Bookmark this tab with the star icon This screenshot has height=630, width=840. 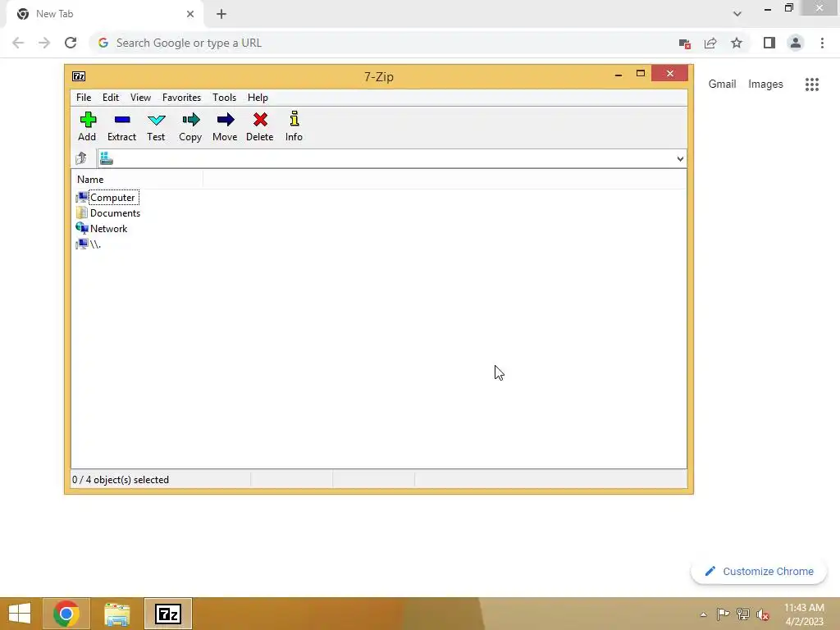(737, 43)
